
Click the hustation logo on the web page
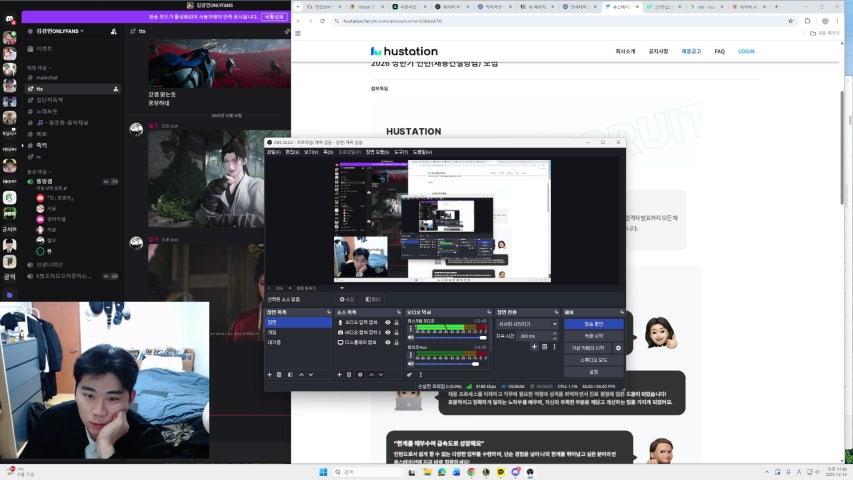[x=404, y=51]
